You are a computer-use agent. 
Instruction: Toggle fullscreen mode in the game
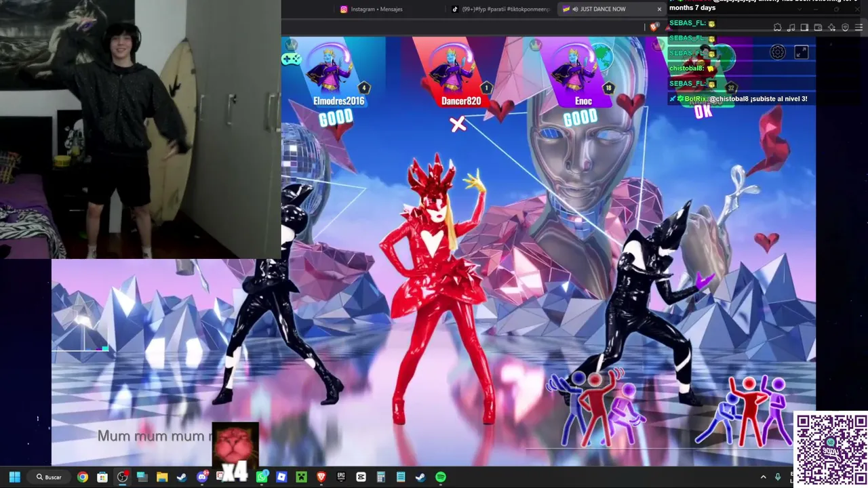point(801,52)
